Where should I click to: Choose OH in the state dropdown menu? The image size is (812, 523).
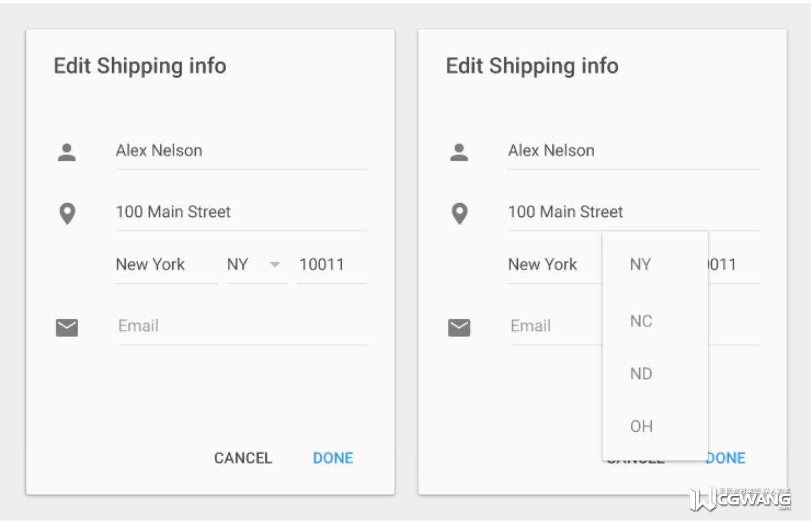coord(641,427)
